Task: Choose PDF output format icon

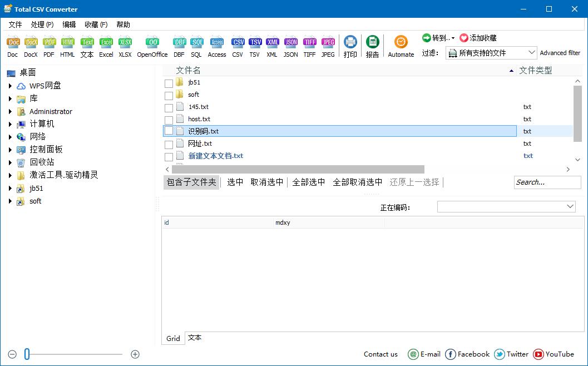Action: click(x=49, y=42)
